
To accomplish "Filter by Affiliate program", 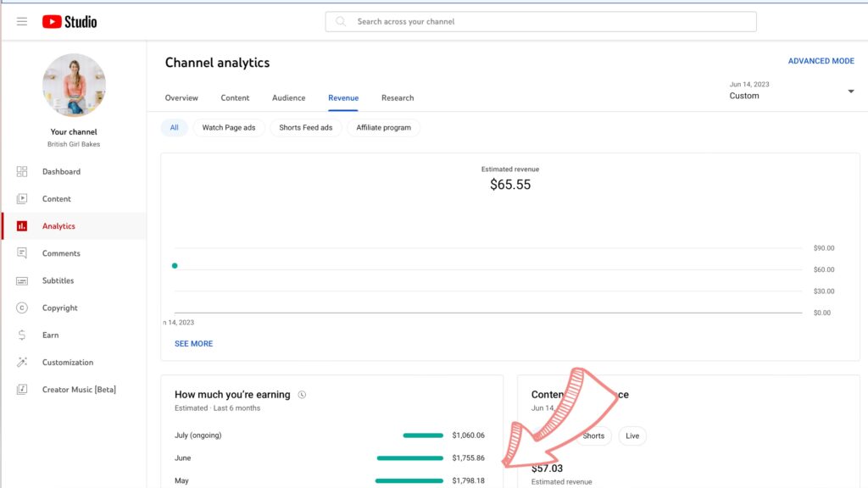I will pyautogui.click(x=384, y=128).
